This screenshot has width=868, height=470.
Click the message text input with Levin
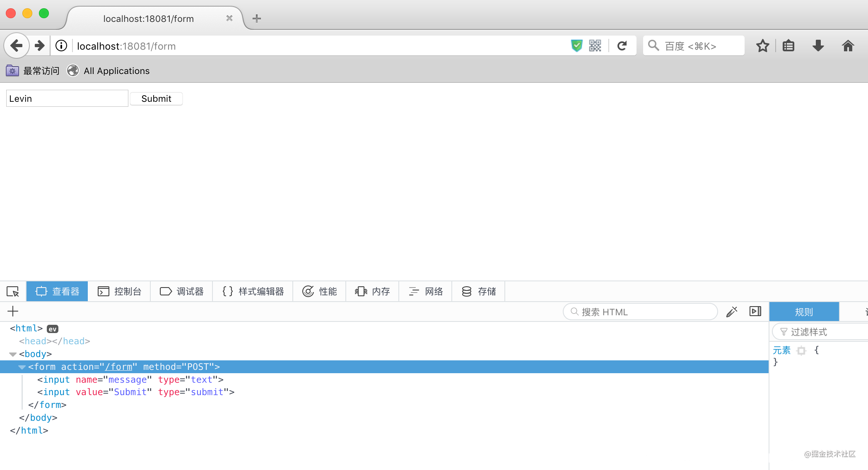[x=67, y=98]
